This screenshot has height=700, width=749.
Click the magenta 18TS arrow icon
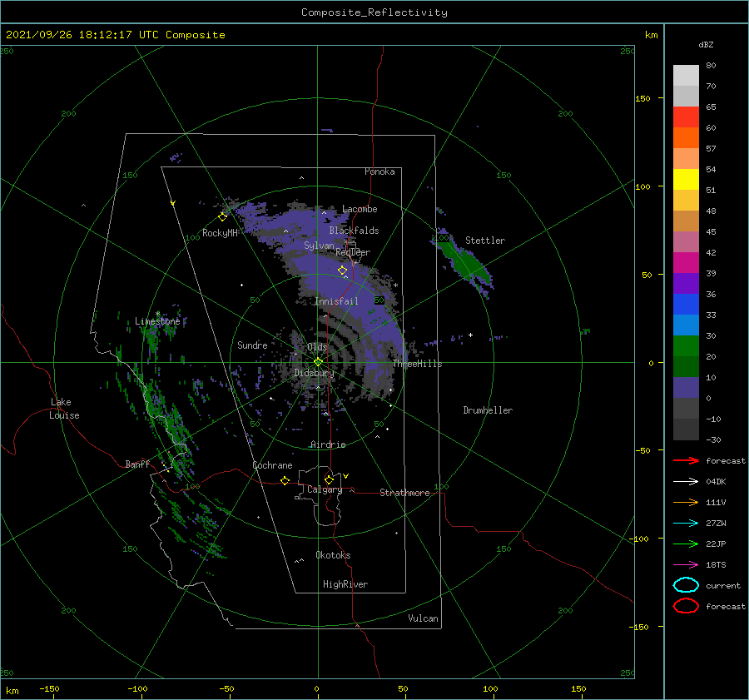pos(686,565)
